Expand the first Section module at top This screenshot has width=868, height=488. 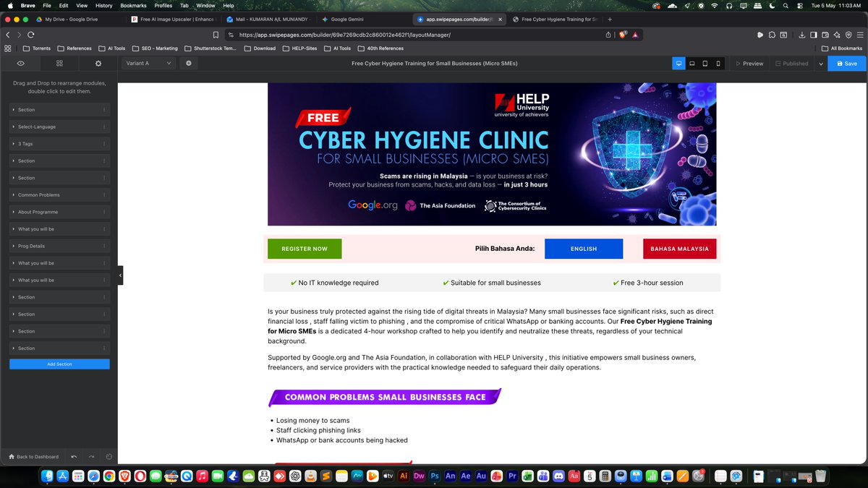tap(13, 110)
